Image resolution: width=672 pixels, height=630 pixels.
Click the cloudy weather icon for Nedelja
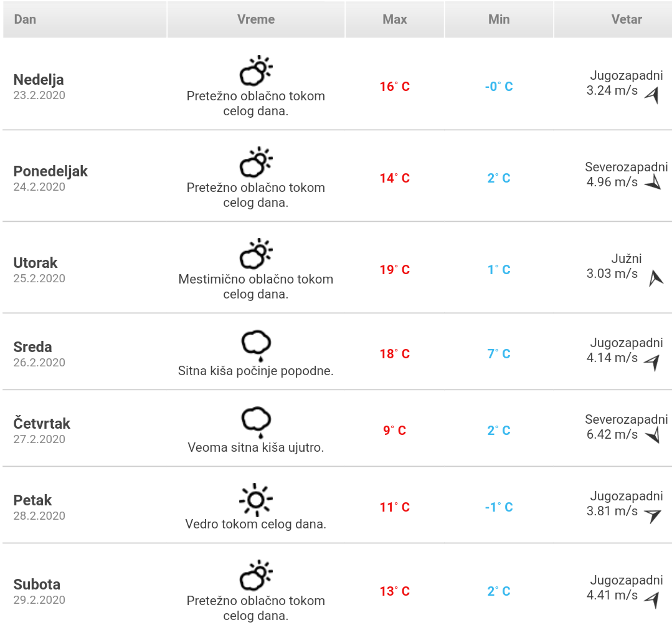pos(256,71)
